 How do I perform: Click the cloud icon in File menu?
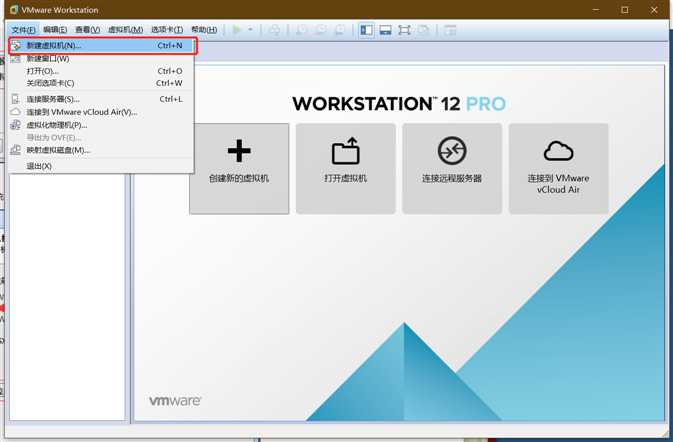pos(16,112)
